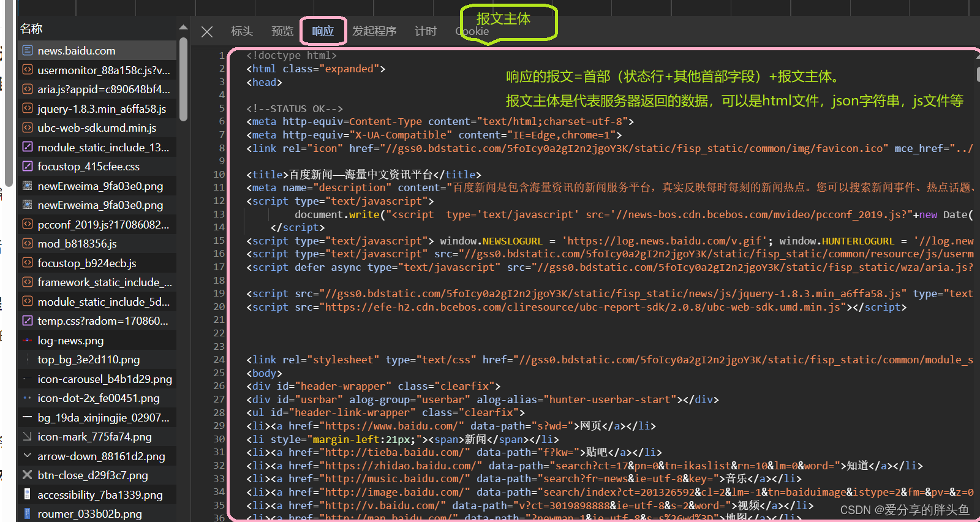Click image thumbnail of icon-mark_775fa74.png
The image size is (980, 522).
[27, 436]
